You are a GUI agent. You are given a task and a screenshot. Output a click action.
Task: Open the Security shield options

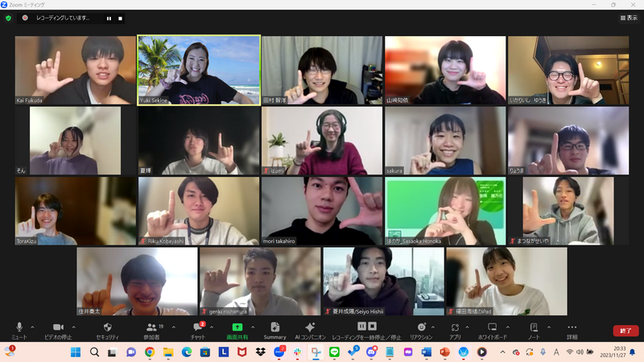(x=108, y=328)
